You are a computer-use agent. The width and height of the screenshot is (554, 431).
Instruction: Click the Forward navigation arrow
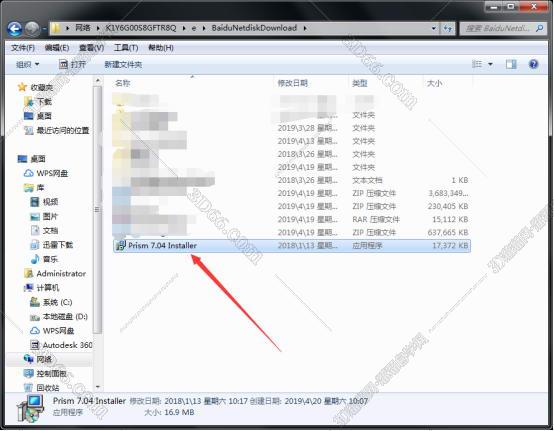pyautogui.click(x=32, y=28)
